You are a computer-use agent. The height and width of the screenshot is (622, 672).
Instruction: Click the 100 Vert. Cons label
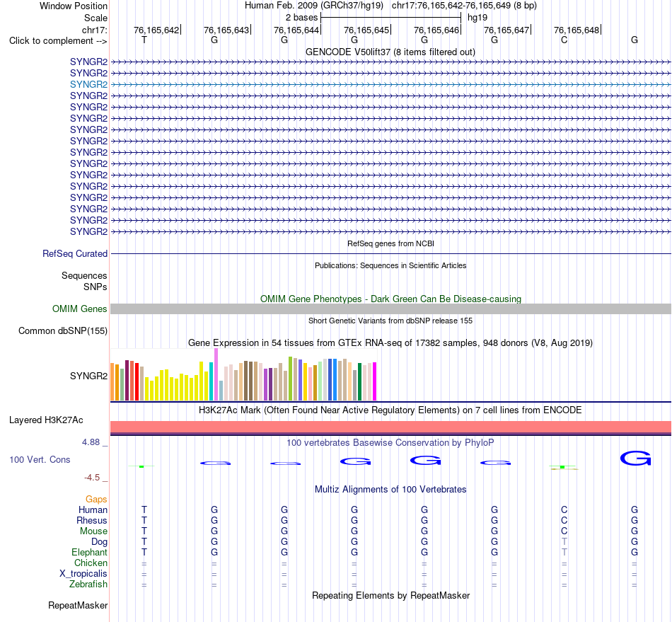tap(40, 459)
